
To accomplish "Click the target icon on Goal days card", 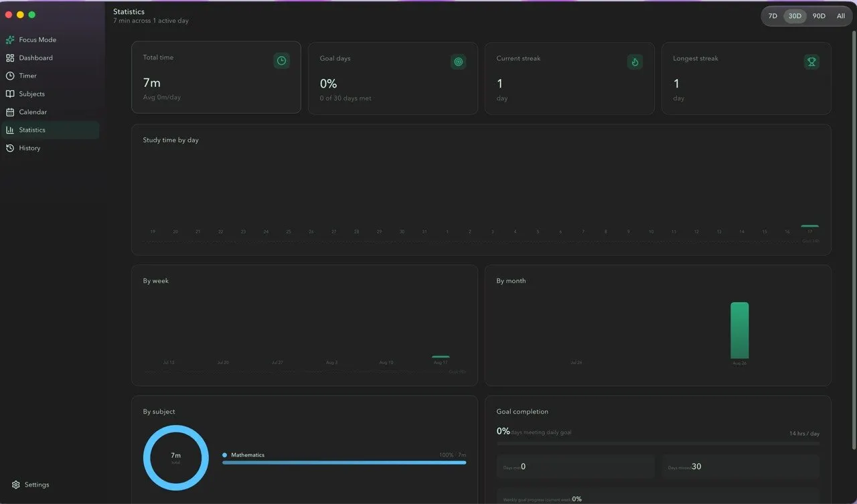I will pos(459,62).
